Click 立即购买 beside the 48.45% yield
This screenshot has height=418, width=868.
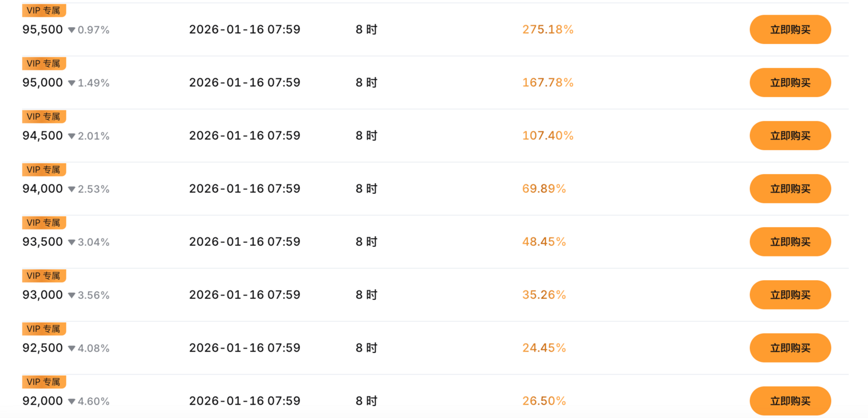(790, 242)
